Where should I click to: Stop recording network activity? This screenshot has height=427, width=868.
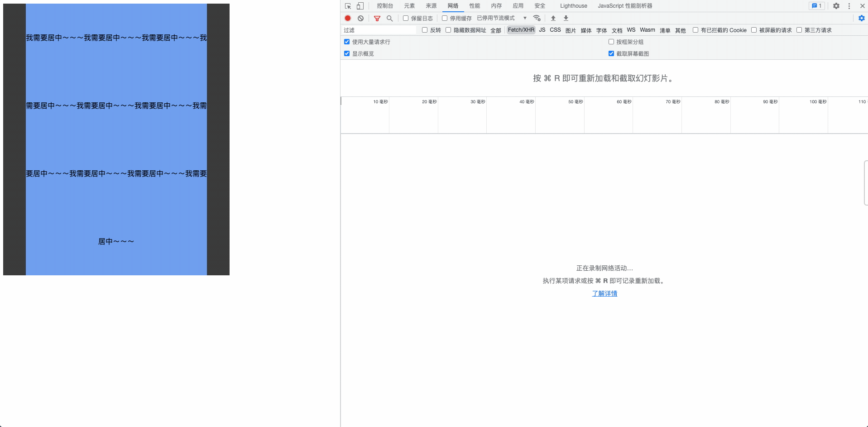(x=347, y=18)
